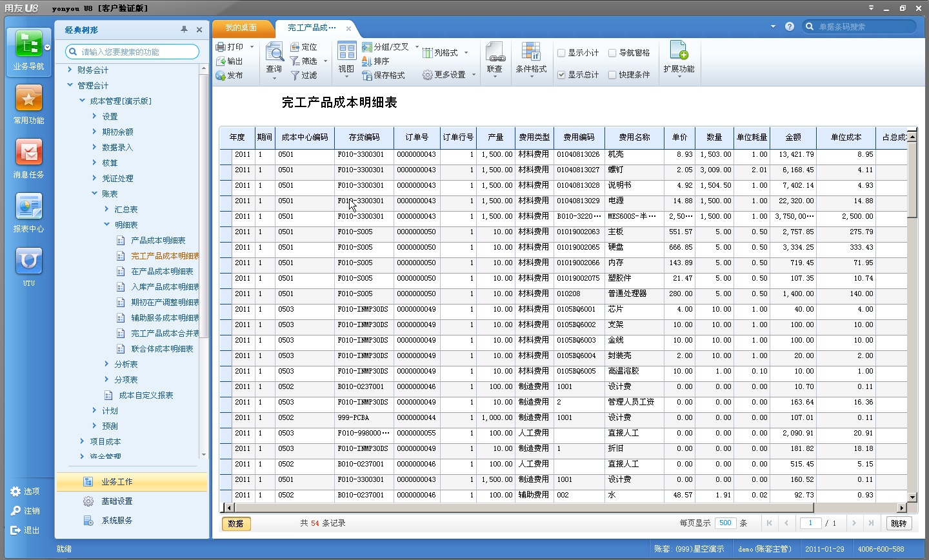Click the 定位 locate icon
Viewport: 929px width, 560px height.
[295, 47]
